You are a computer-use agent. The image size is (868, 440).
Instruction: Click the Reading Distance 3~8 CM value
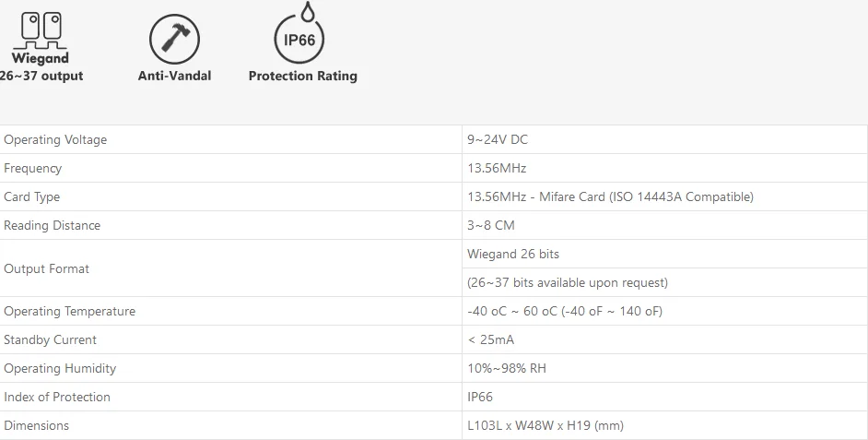coord(490,226)
